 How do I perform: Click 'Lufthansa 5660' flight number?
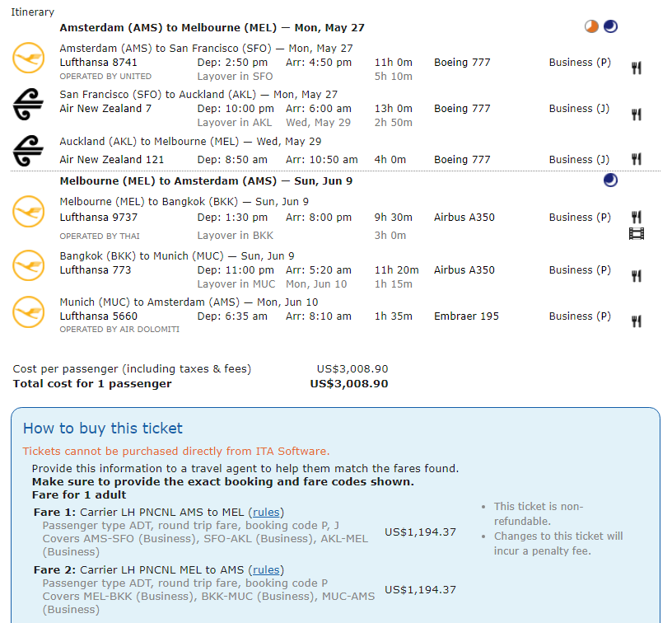pyautogui.click(x=99, y=316)
